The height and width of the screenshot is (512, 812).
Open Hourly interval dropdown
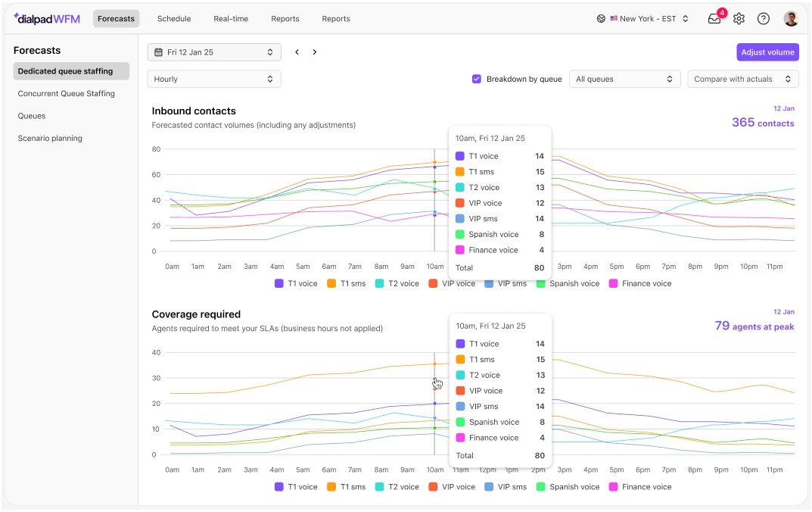[x=214, y=79]
